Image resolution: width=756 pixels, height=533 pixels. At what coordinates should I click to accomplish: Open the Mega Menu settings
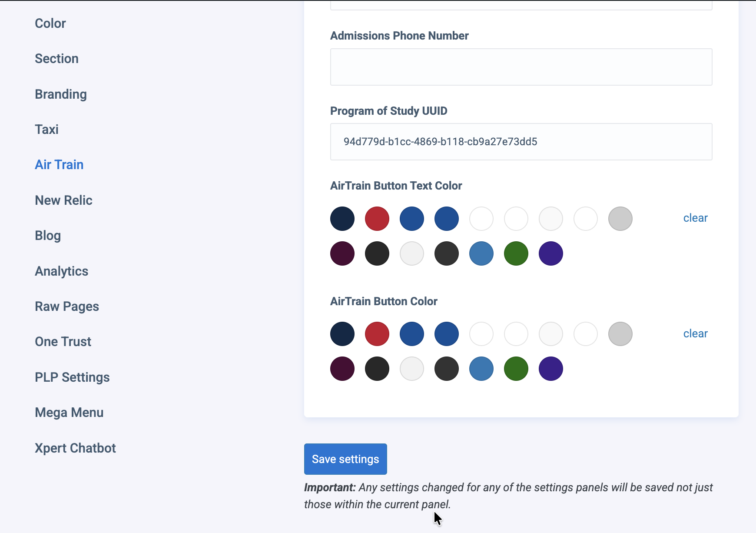69,413
